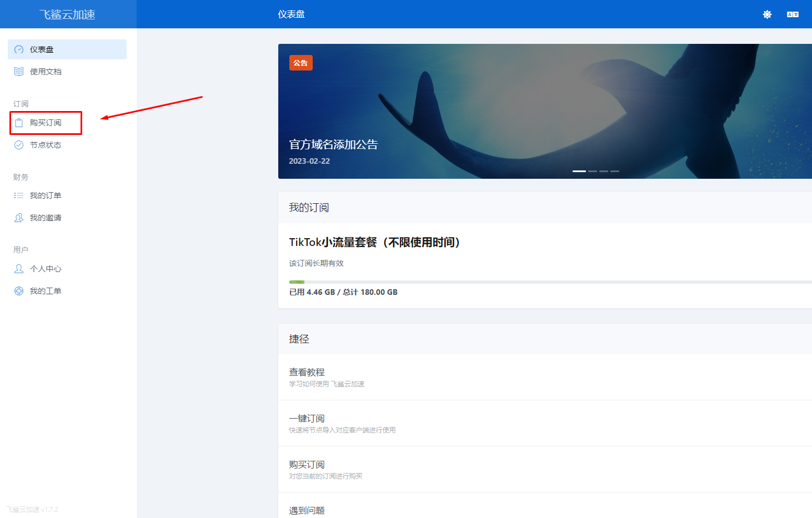Open the 购买订阅 shortcut in 捷径 list
812x518 pixels.
(x=545, y=469)
